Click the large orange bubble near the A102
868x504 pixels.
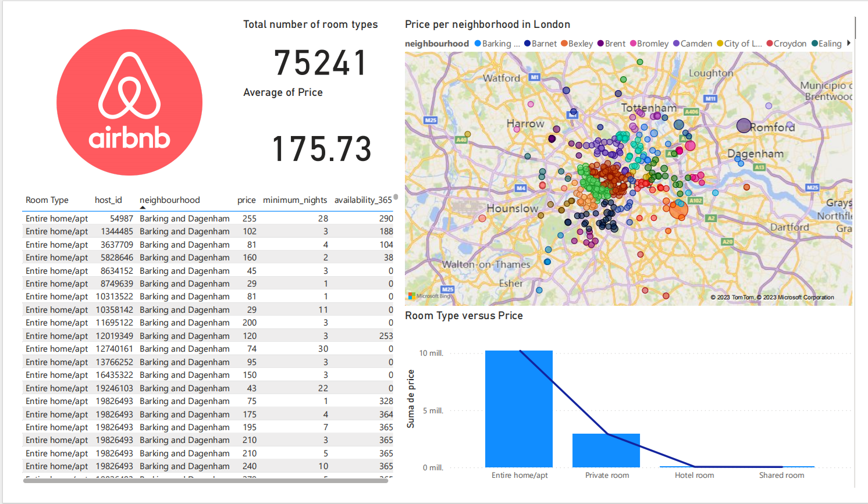678,209
